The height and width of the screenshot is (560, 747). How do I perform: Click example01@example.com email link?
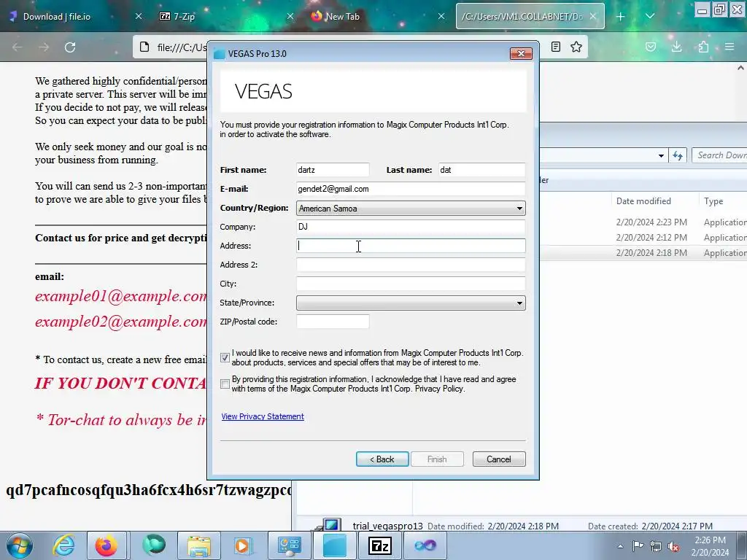(121, 296)
